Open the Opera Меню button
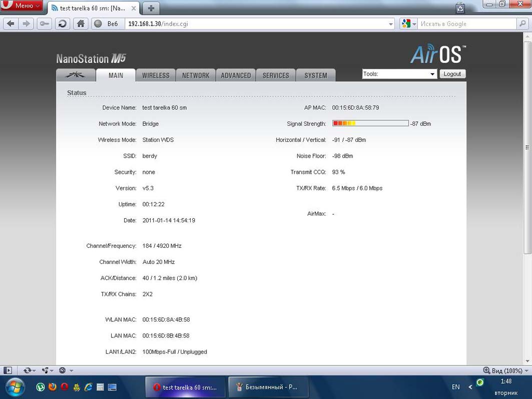The image size is (532, 399). click(x=22, y=6)
